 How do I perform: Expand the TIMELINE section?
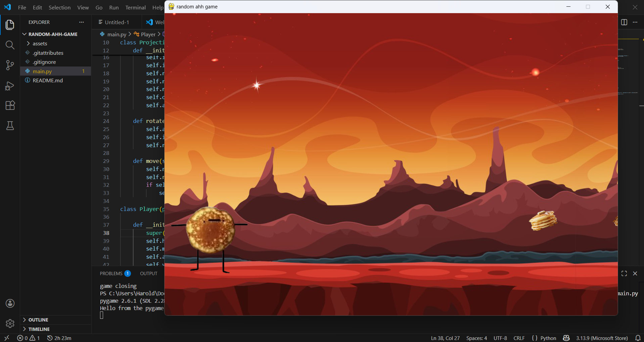pyautogui.click(x=39, y=329)
